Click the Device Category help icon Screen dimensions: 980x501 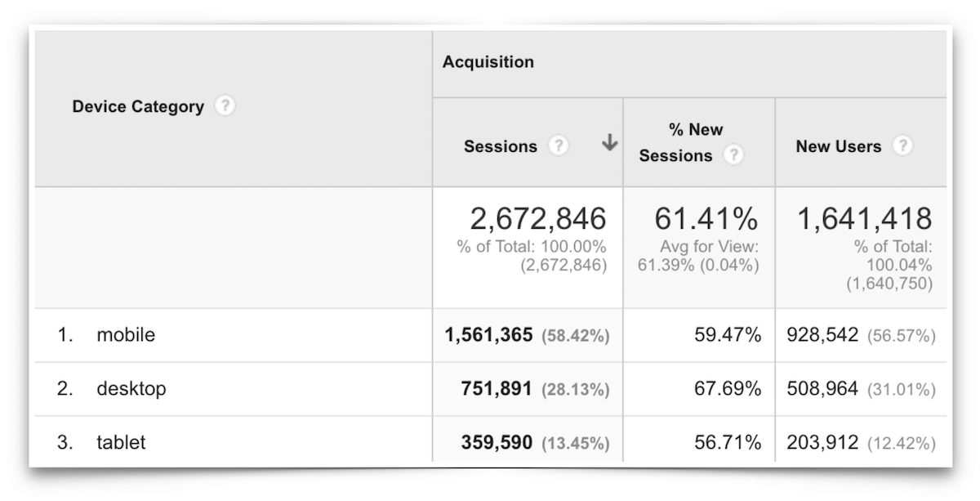(x=225, y=106)
